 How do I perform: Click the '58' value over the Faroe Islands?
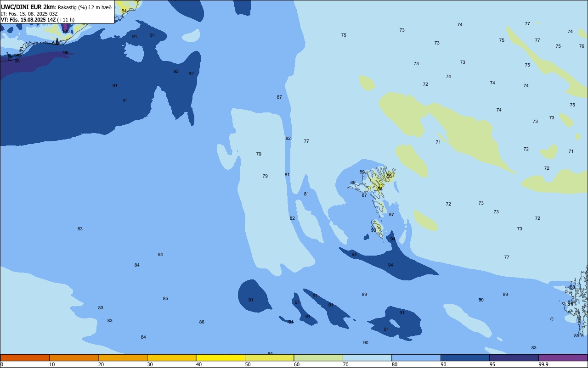[389, 176]
